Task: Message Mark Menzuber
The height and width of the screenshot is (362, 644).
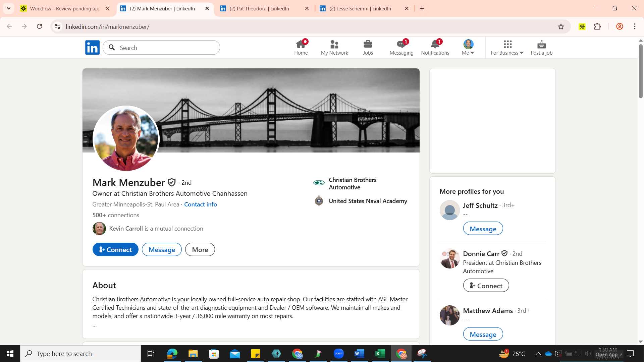Action: coord(162,249)
